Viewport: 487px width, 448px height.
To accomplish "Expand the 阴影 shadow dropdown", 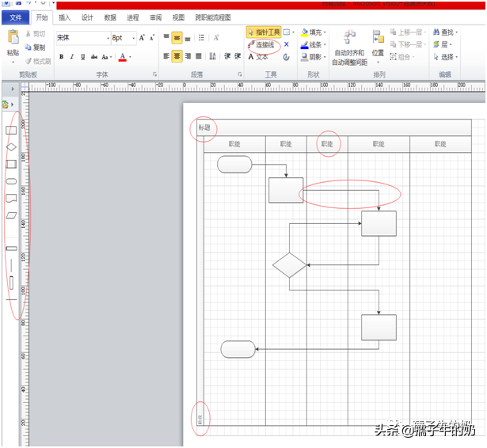I will [325, 57].
